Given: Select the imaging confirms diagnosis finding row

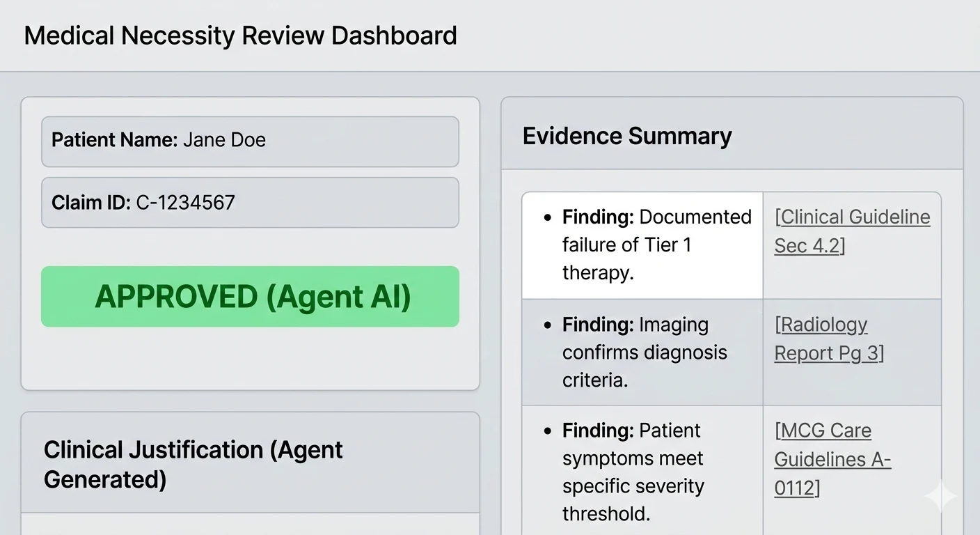Looking at the screenshot, I should tap(642, 352).
